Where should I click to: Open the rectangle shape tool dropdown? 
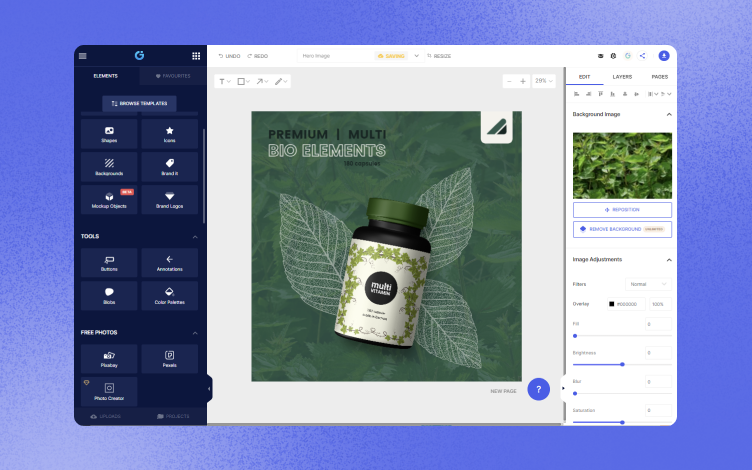pyautogui.click(x=244, y=82)
